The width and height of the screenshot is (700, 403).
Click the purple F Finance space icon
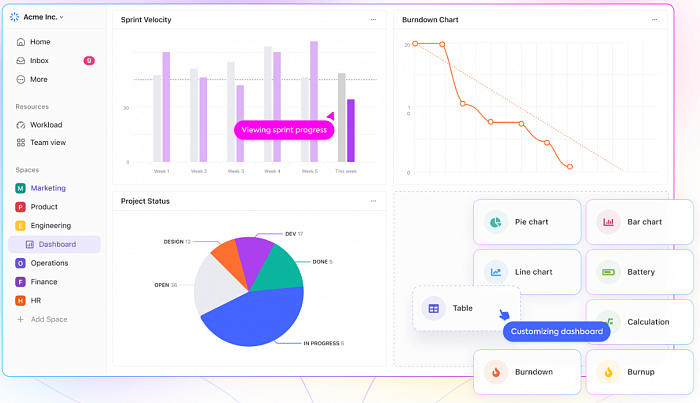point(20,282)
